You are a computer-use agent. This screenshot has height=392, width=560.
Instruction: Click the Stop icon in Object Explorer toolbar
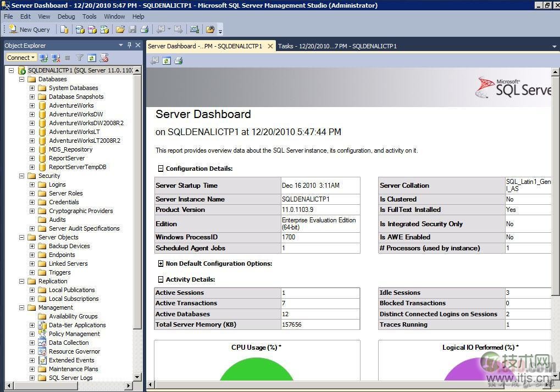coord(68,58)
